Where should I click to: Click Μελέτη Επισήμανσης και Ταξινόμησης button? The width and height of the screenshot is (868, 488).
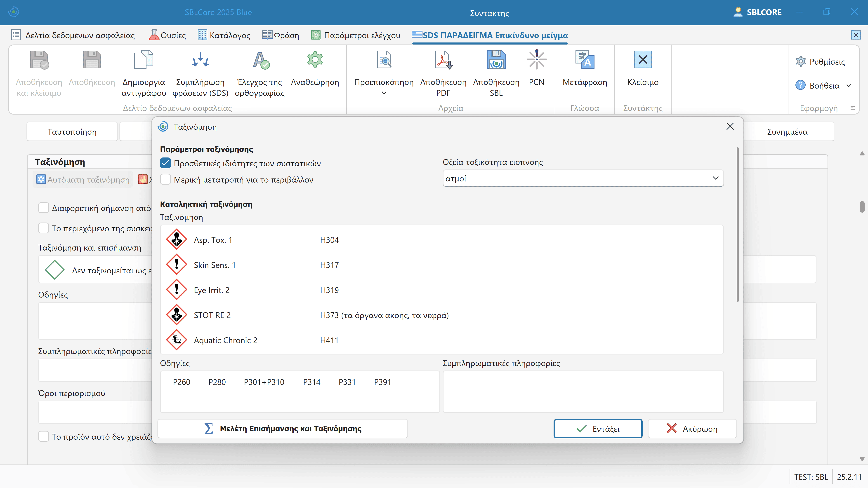pos(283,428)
